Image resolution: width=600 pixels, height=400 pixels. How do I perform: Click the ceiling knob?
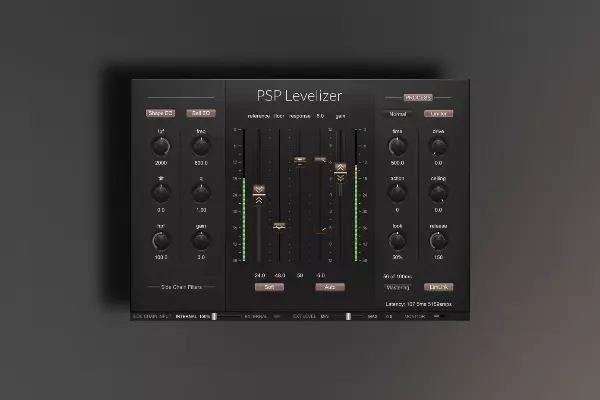[x=438, y=193]
